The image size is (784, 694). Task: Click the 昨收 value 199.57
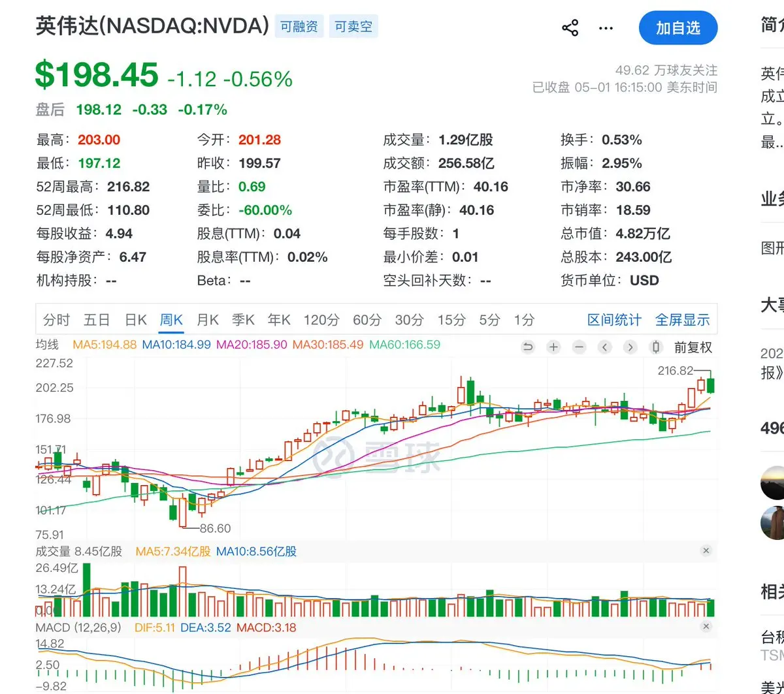tap(259, 163)
